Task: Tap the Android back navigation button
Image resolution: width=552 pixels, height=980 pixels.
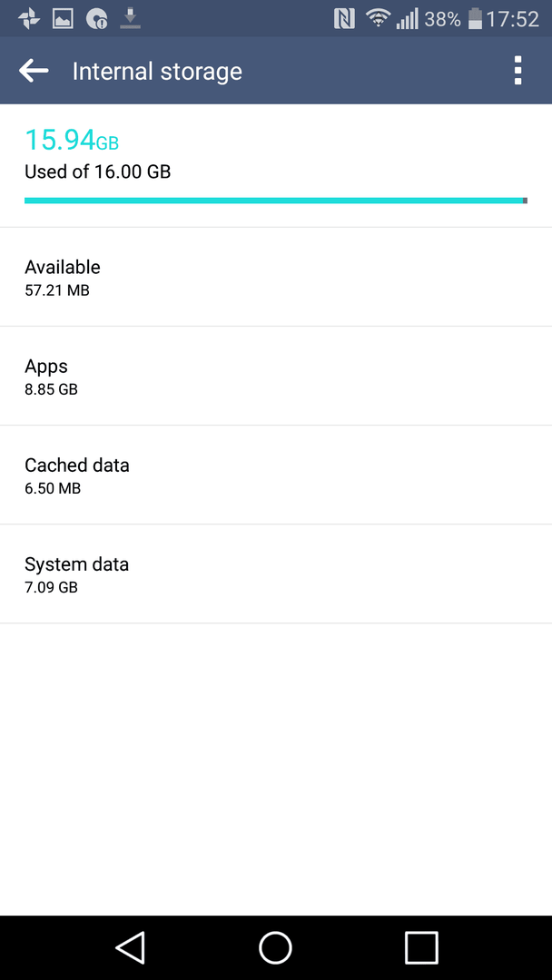Action: click(130, 946)
